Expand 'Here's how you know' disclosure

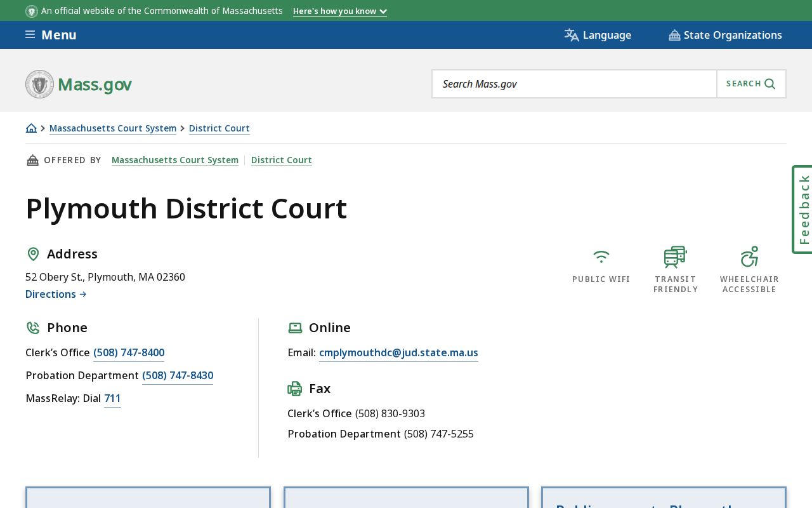[x=339, y=11]
